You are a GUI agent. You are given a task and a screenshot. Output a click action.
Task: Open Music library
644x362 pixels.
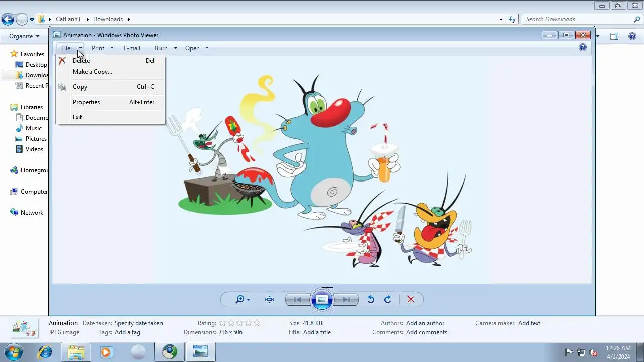[34, 128]
